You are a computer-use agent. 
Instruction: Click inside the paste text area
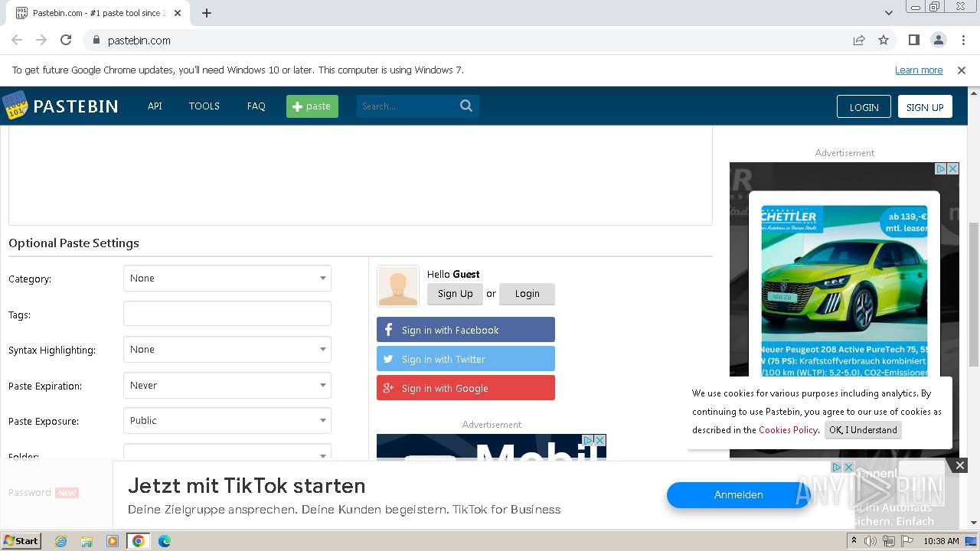pos(361,175)
